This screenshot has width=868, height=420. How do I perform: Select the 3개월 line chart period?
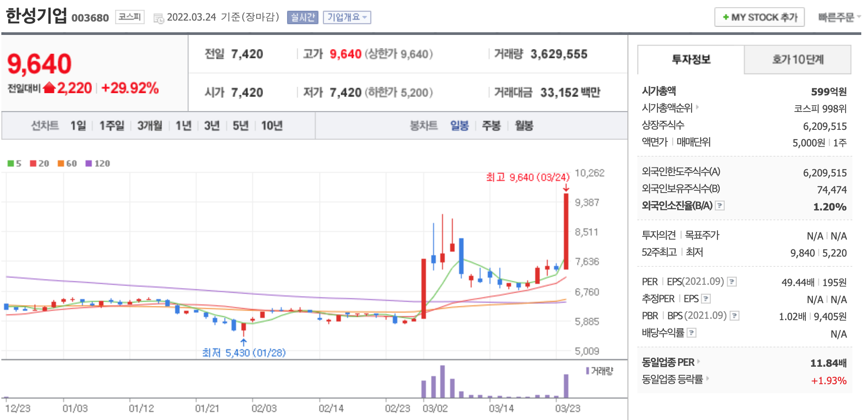click(x=150, y=126)
